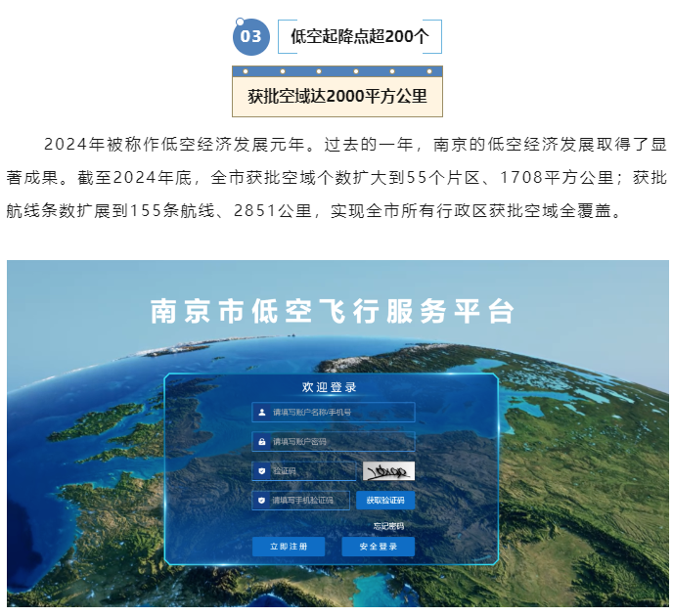This screenshot has height=616, width=673.
Task: Click the subheading 获批空域达2000平方公里
Action: (337, 96)
